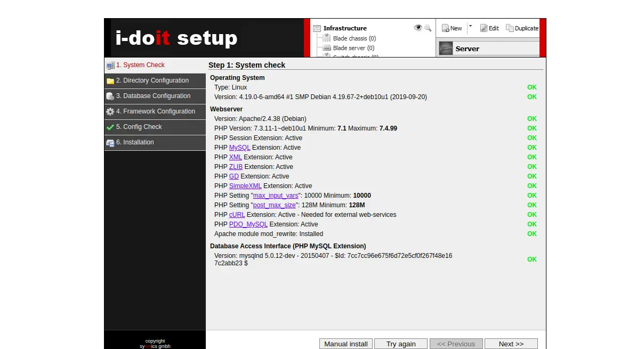Click the Edit toolbar button
Viewport: 644px width, 349px height.
tap(489, 28)
